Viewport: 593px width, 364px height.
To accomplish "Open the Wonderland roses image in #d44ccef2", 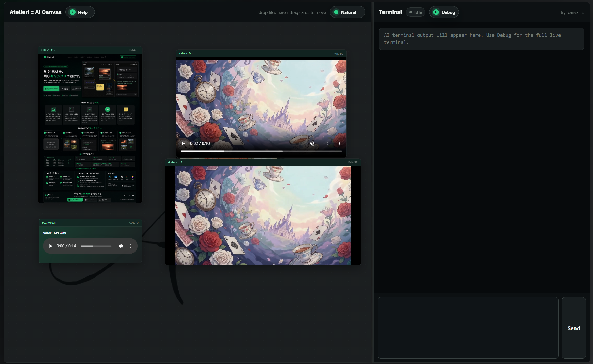I will (263, 215).
